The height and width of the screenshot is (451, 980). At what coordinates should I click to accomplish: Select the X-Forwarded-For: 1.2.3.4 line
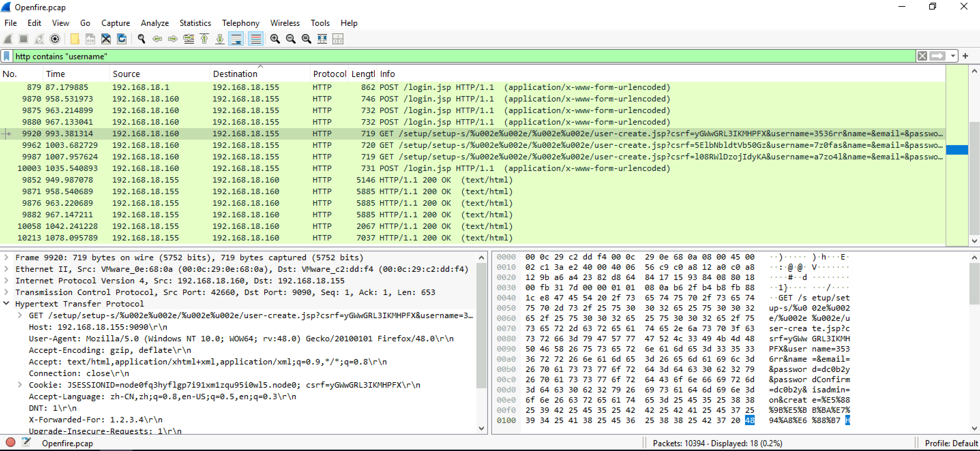[x=95, y=420]
